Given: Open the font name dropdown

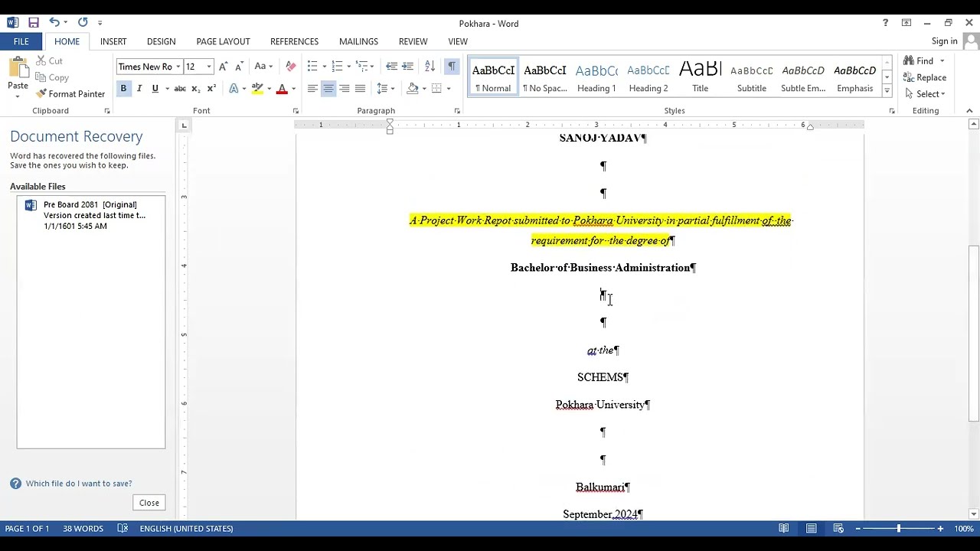Looking at the screenshot, I should click(x=178, y=67).
